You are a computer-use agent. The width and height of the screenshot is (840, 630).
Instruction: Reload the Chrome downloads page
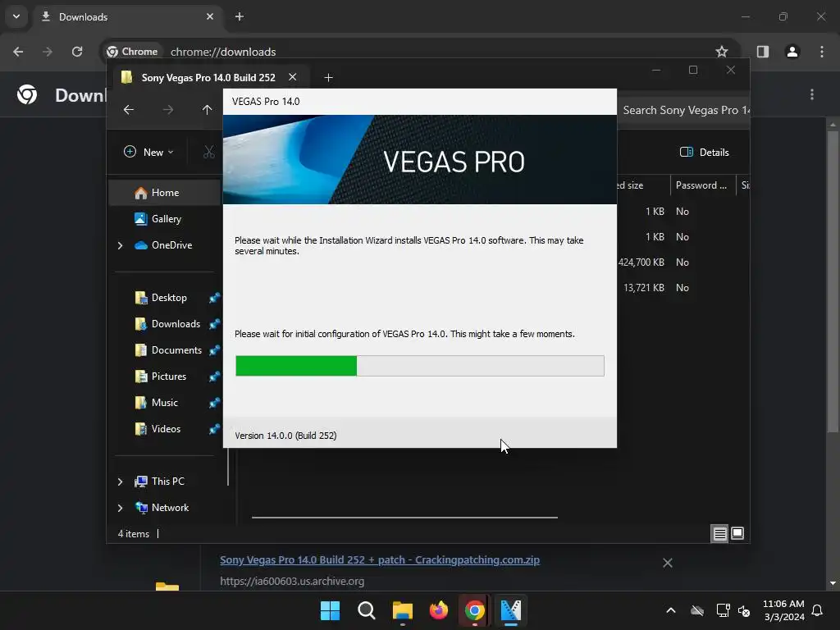[x=77, y=52]
